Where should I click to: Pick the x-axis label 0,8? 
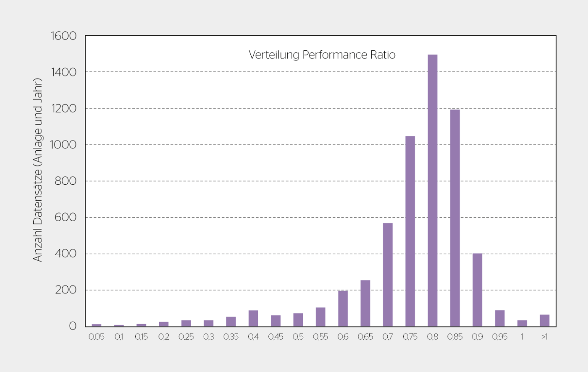[x=433, y=337]
